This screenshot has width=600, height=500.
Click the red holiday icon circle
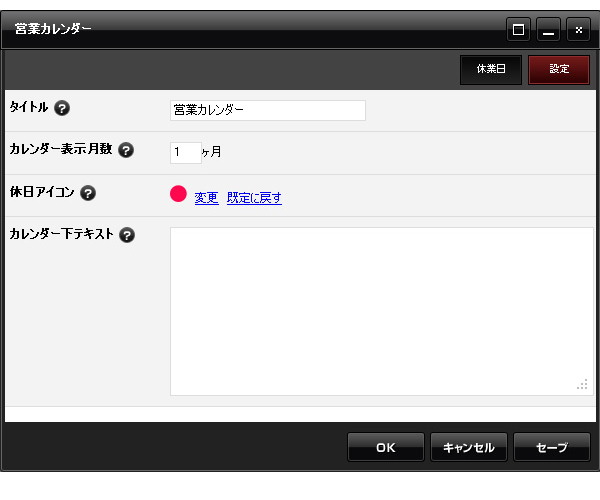pyautogui.click(x=178, y=194)
